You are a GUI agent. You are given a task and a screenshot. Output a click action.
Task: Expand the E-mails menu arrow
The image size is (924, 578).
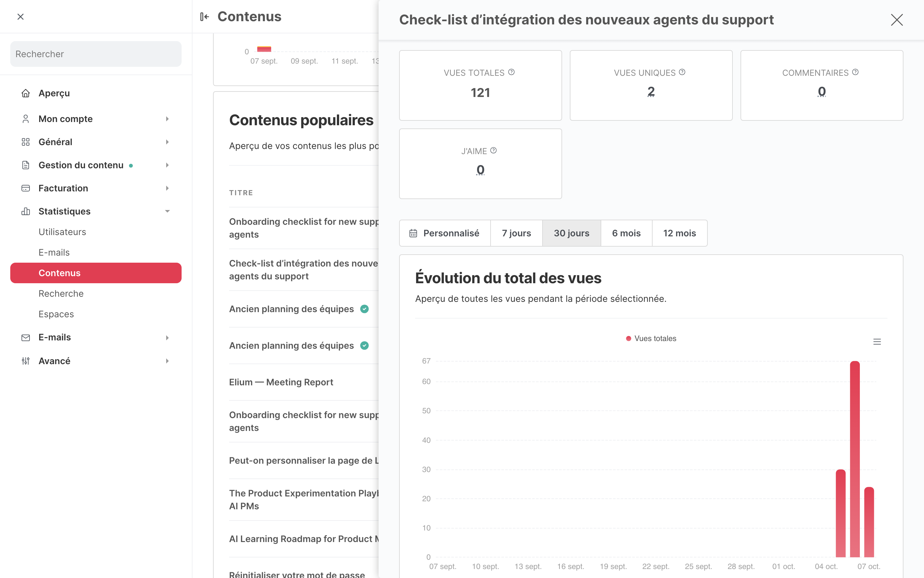tap(167, 337)
